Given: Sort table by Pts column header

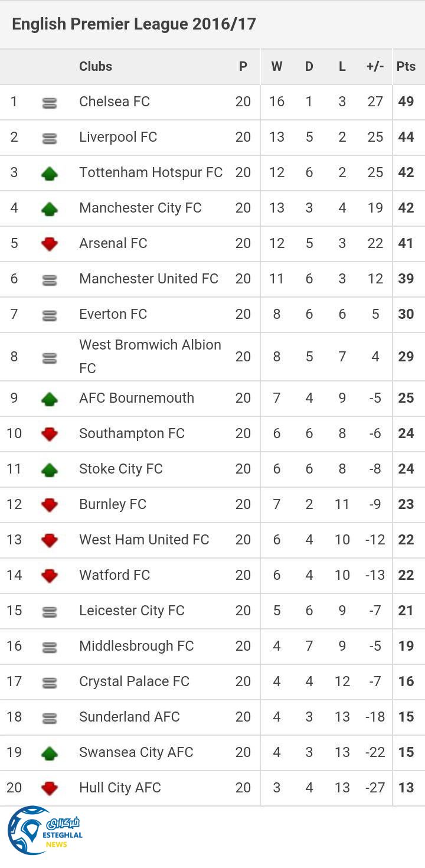Looking at the screenshot, I should coord(406,66).
